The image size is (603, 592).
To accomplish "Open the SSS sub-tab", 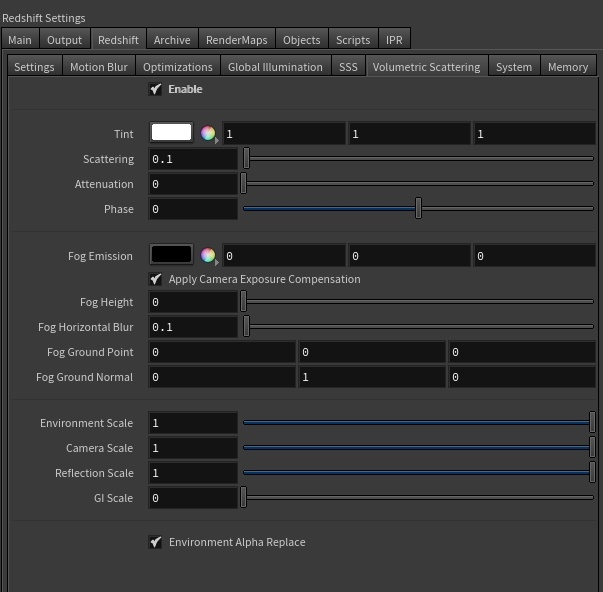I will coord(348,67).
